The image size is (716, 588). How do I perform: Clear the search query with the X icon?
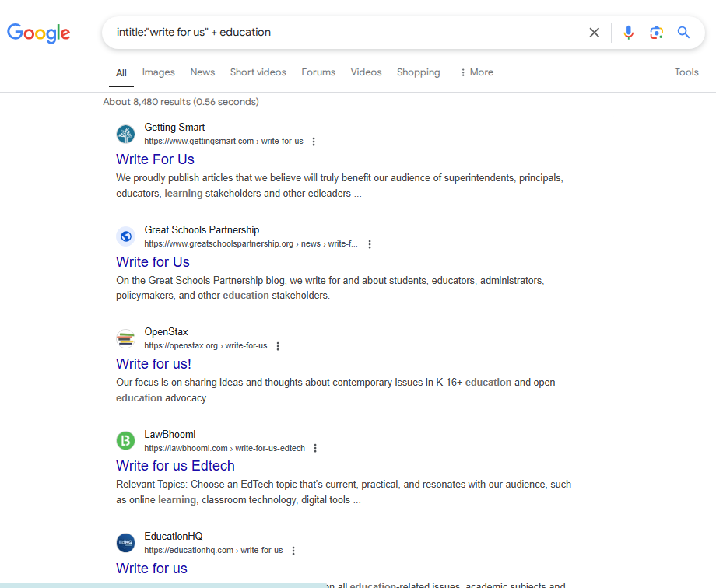(594, 33)
